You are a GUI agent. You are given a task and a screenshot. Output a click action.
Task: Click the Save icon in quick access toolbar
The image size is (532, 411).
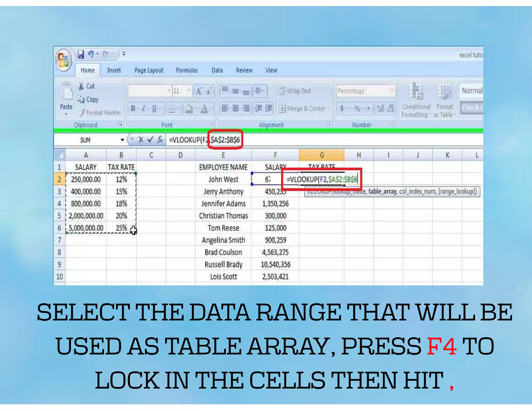[x=81, y=54]
